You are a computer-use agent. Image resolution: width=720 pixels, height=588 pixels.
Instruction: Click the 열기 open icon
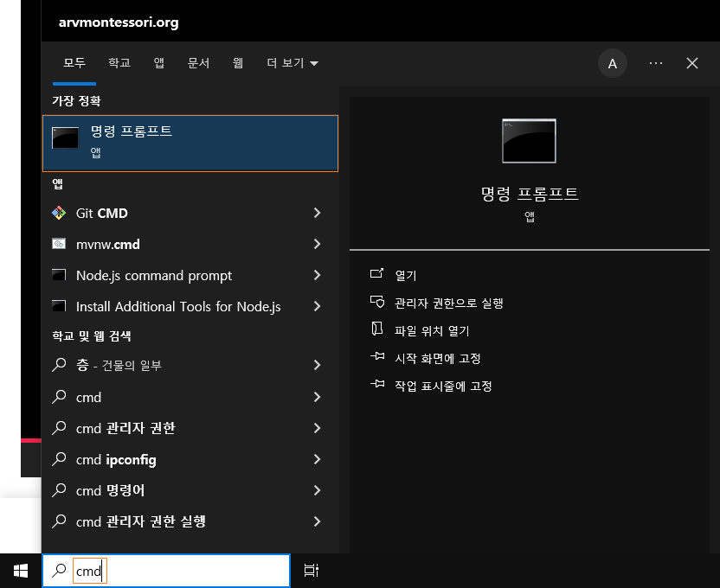point(377,273)
